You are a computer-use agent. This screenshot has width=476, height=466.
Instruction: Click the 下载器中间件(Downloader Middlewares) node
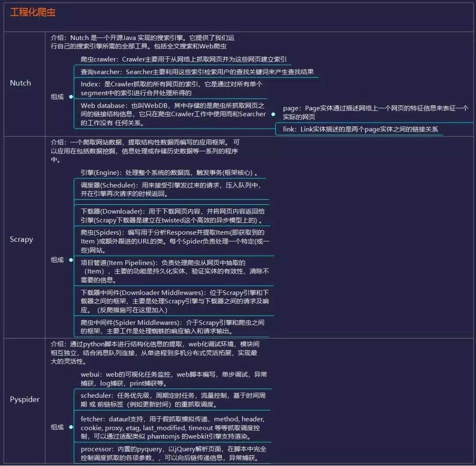pyautogui.click(x=175, y=301)
